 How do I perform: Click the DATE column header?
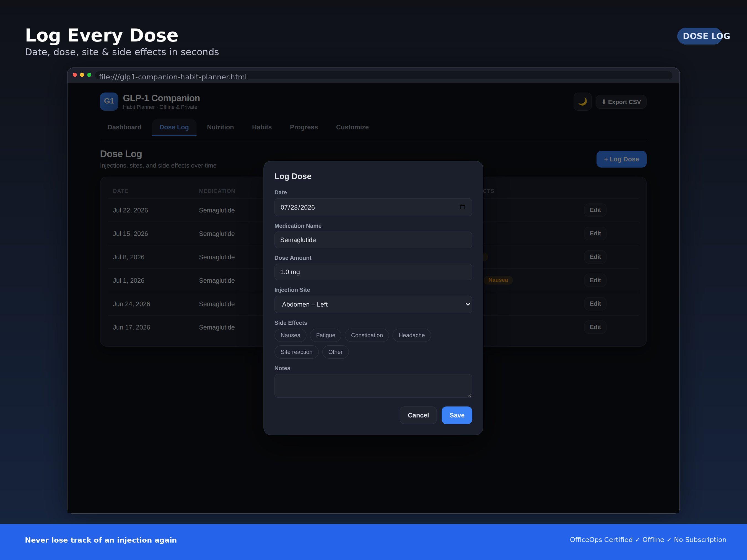(120, 191)
